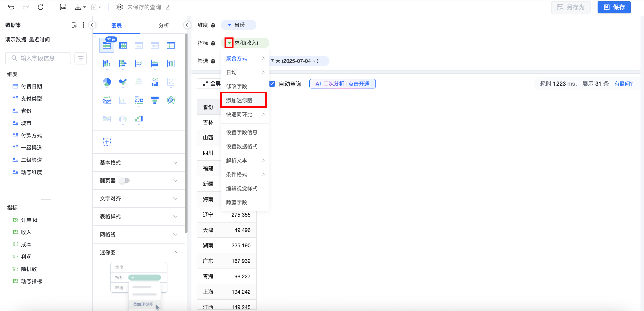Select the horizontal bar chart icon

(123, 64)
